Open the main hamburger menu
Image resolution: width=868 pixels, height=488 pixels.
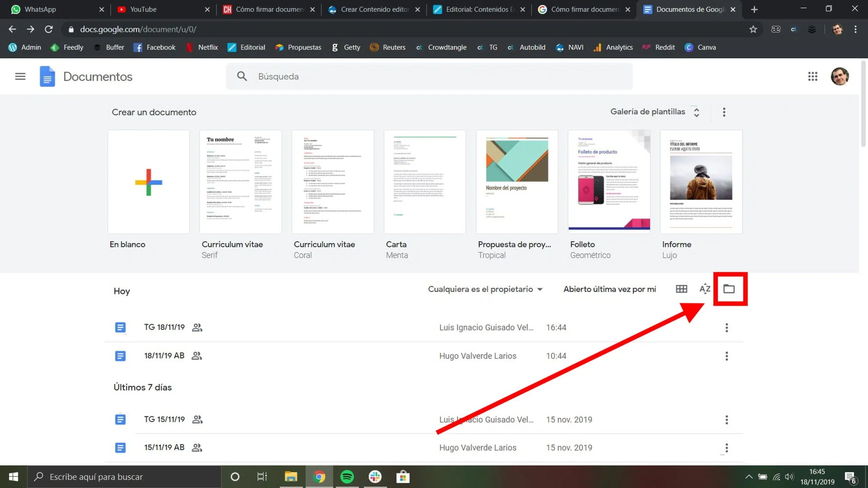coord(20,77)
